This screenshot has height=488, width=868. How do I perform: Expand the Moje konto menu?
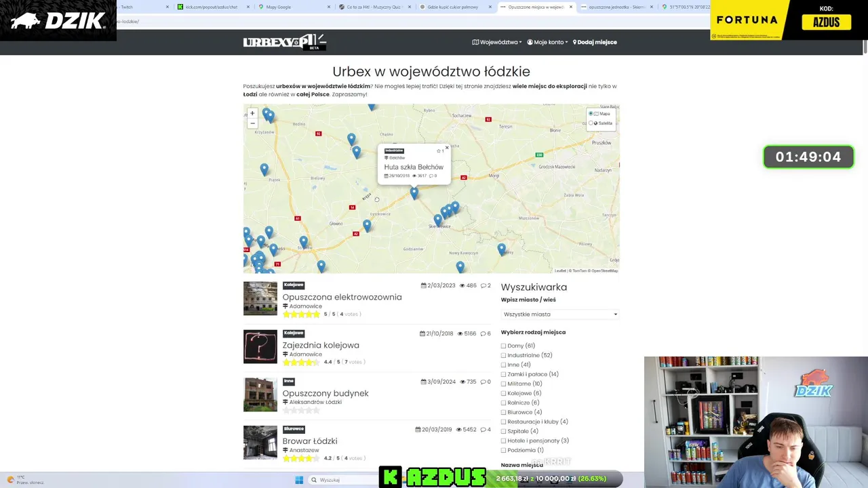[x=547, y=42]
